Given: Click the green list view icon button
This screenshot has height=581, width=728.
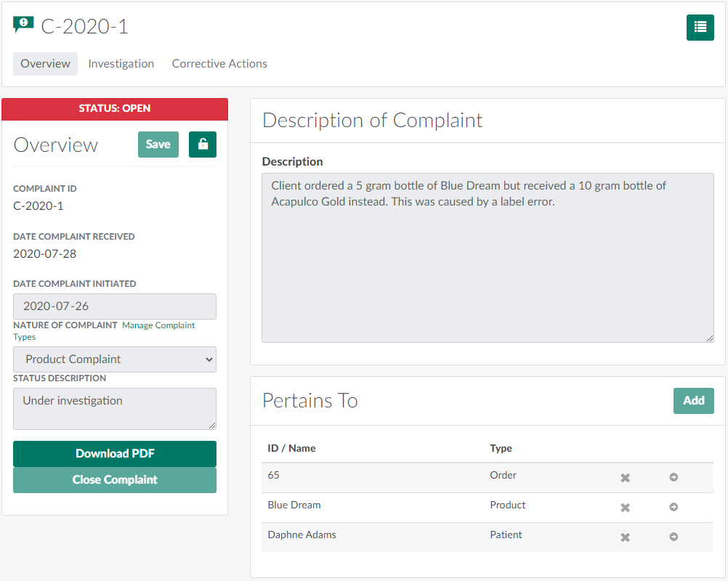Looking at the screenshot, I should (700, 28).
